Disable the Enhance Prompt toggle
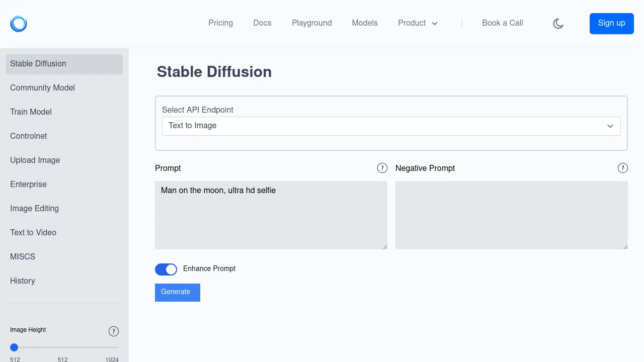644x362 pixels. click(x=166, y=269)
